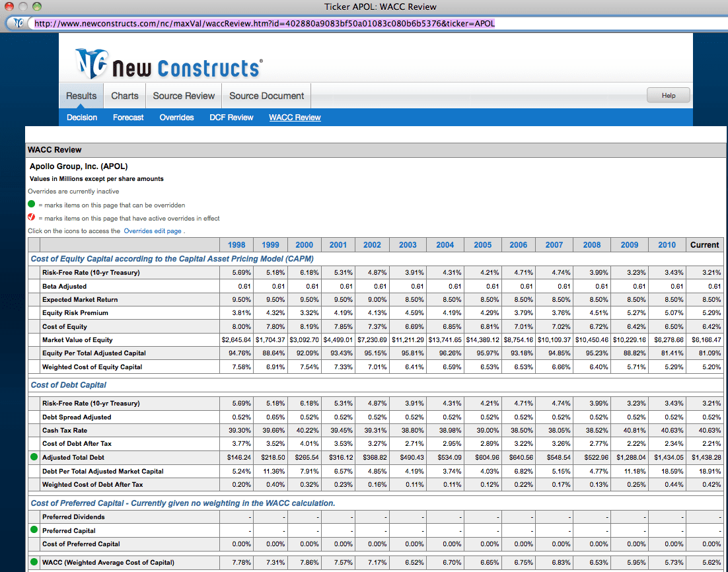728x572 pixels.
Task: Click the Debt Spread Adjusted row label
Action: tap(77, 417)
